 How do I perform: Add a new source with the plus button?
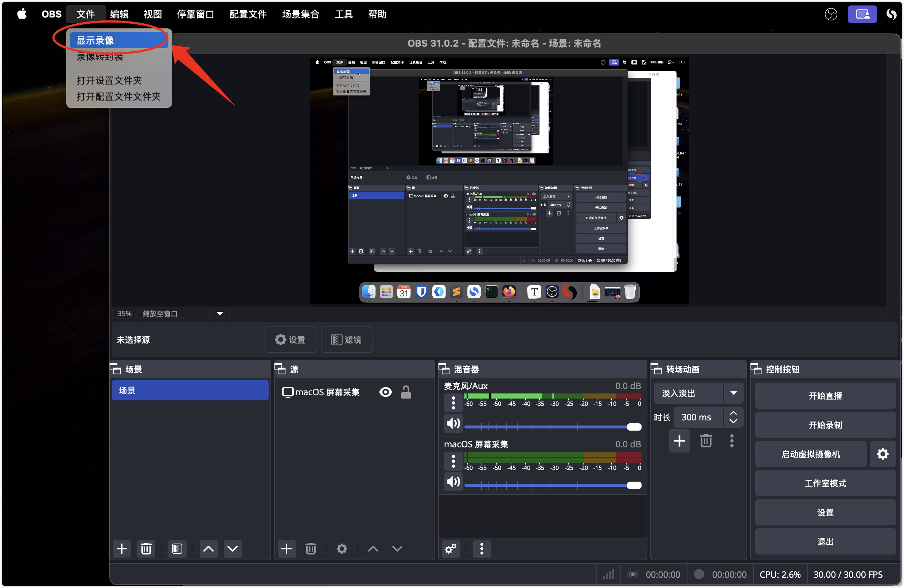(287, 549)
